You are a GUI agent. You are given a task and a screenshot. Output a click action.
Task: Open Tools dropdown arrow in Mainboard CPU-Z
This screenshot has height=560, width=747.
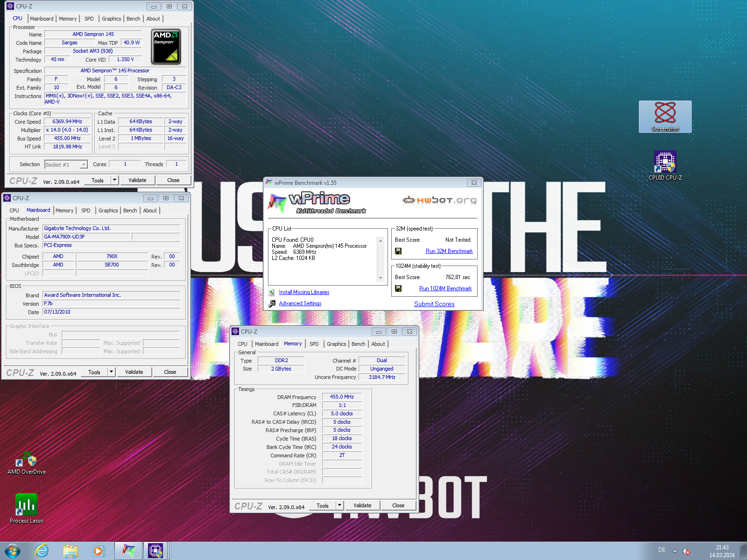[x=111, y=372]
